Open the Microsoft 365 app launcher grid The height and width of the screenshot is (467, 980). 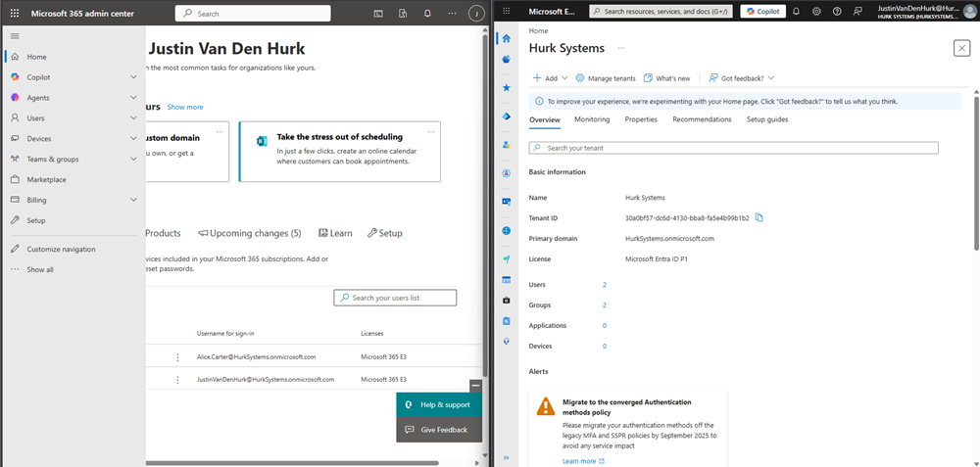(15, 13)
